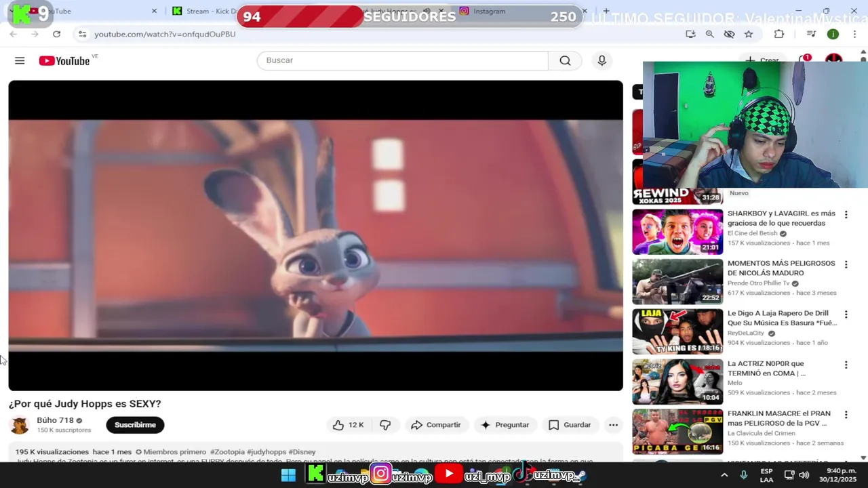The height and width of the screenshot is (488, 868).
Task: Open title MOMENTOS MÁS PELIGROSOS DE NICOLÁS MADURO
Action: [781, 268]
